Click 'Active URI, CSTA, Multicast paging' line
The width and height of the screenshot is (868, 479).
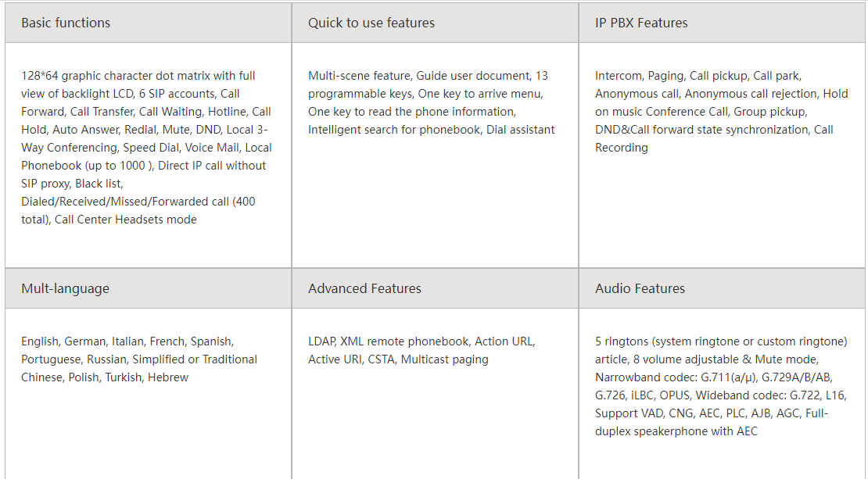point(399,359)
